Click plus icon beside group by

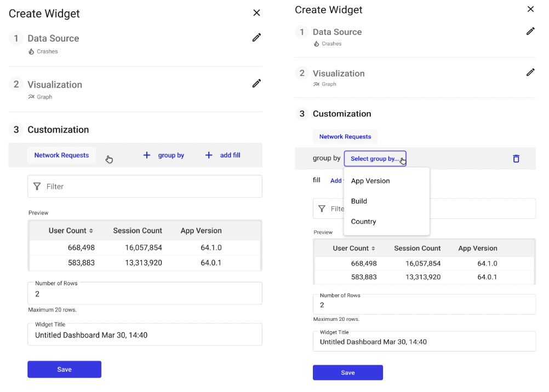(147, 155)
